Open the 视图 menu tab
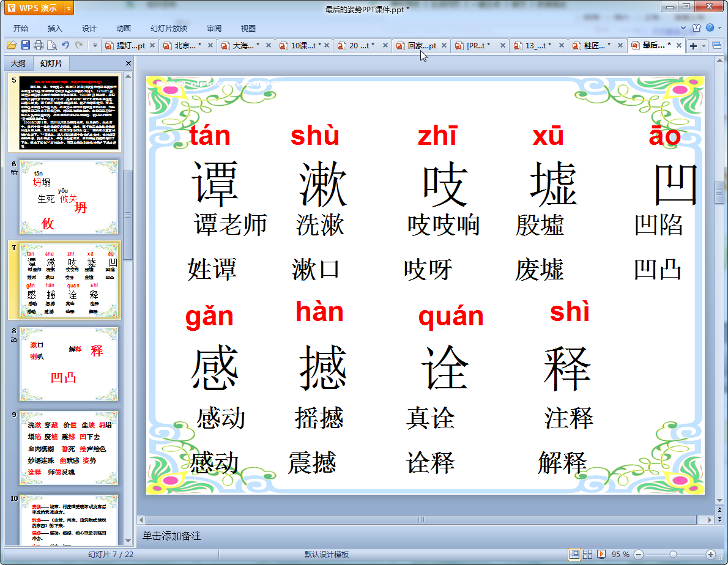728x565 pixels. tap(248, 28)
